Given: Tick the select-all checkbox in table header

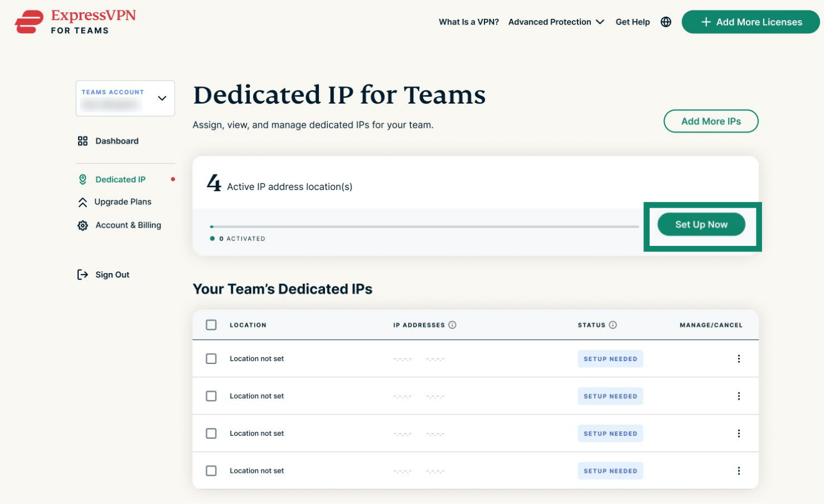Looking at the screenshot, I should (211, 325).
